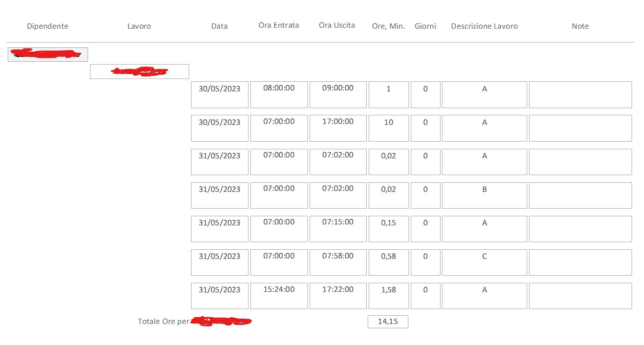Click the work description field containing B
Screen dimensions: 644x345
(484, 195)
